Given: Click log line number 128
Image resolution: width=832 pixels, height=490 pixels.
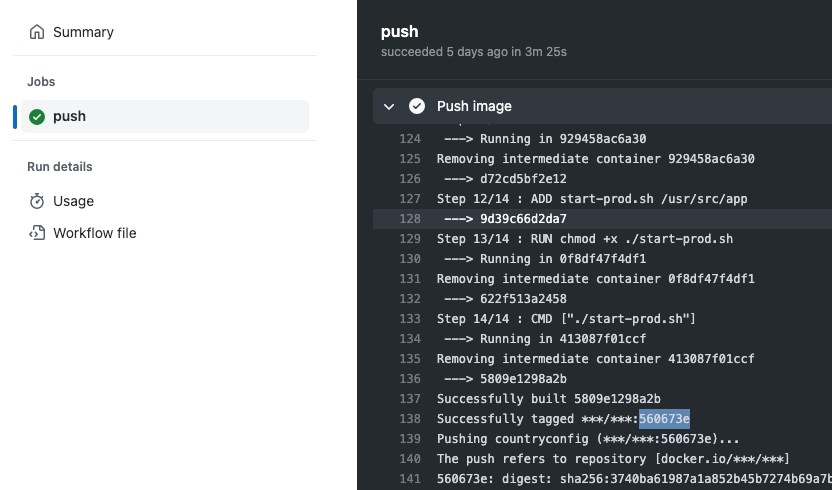Looking at the screenshot, I should [x=409, y=219].
